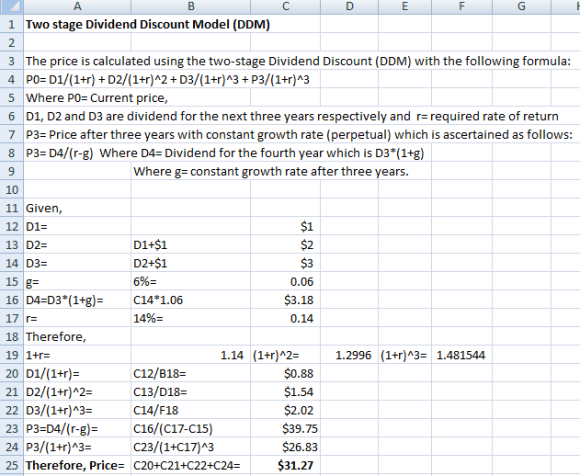The image size is (580, 476).
Task: Select row 1 header
Action: point(12,24)
